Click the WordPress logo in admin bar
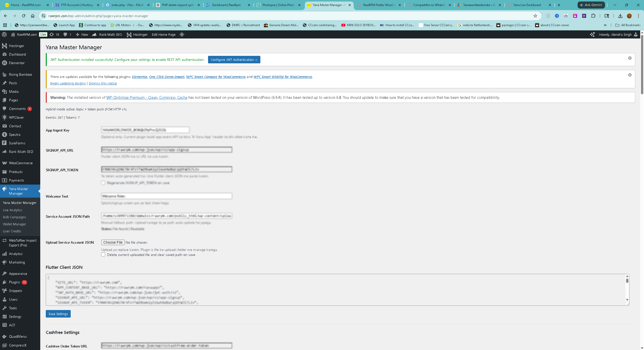The image size is (644, 350). point(4,34)
